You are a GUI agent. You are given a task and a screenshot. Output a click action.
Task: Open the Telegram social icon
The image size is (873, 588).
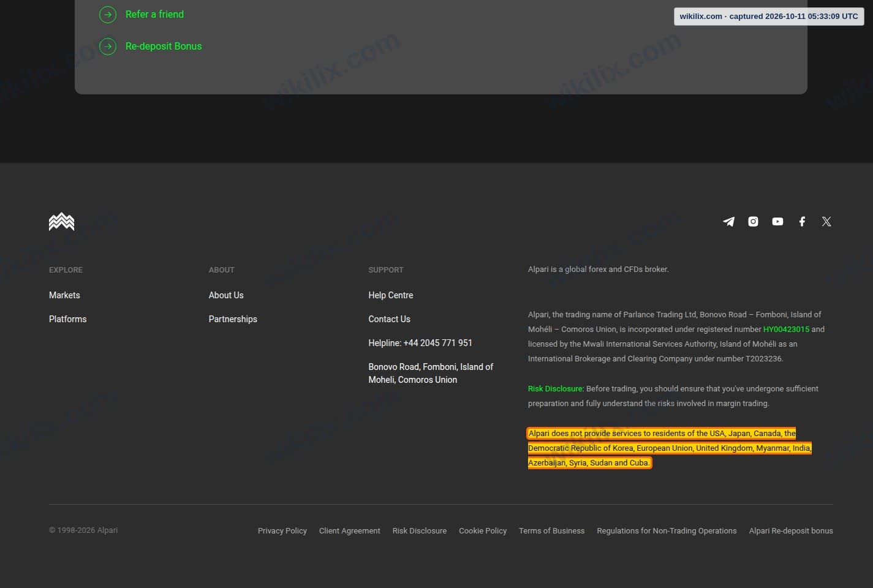[x=728, y=222]
